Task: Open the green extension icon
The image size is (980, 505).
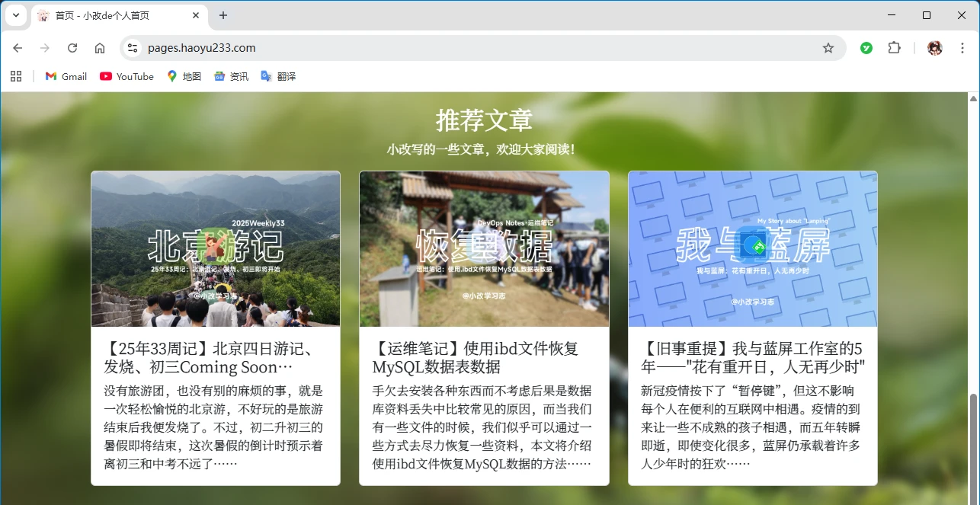Action: click(866, 48)
